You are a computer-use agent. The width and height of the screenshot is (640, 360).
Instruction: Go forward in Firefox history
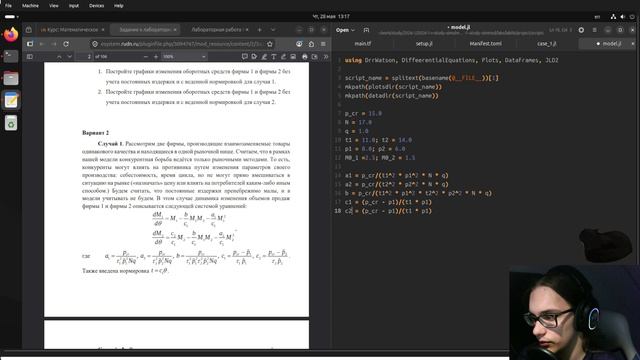(53, 44)
